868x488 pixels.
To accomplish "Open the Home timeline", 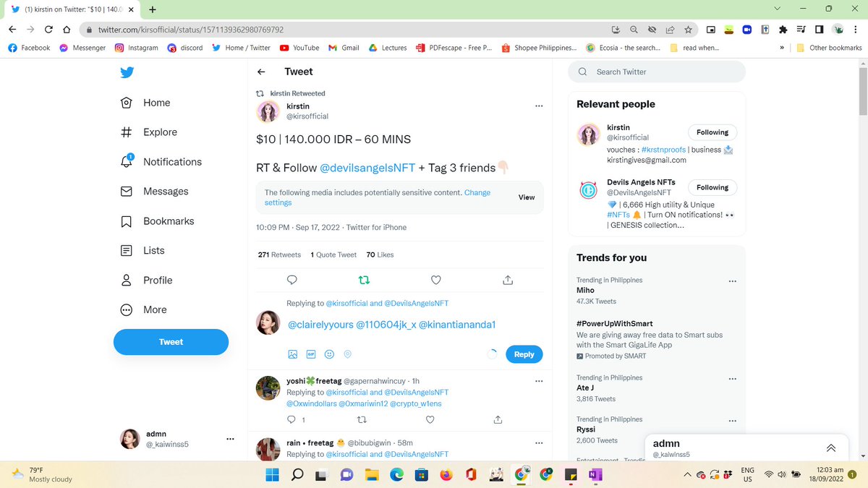I will tap(145, 103).
